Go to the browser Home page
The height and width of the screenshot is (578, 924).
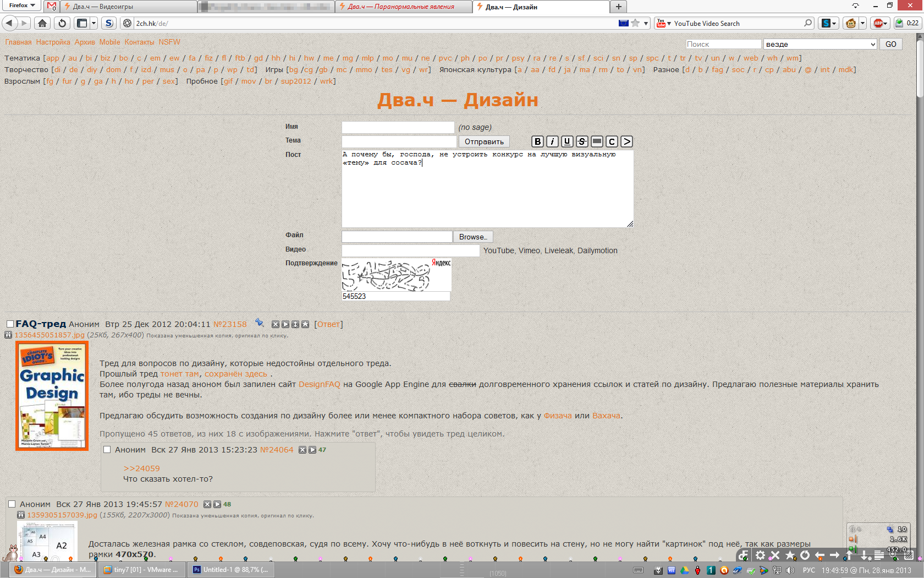click(x=42, y=23)
